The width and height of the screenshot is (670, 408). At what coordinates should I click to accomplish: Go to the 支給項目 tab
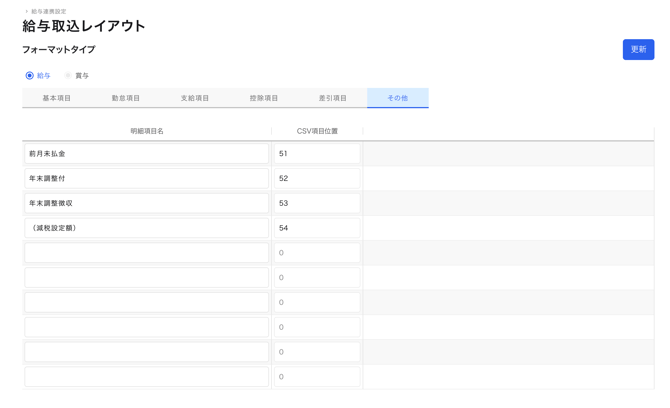coord(194,98)
